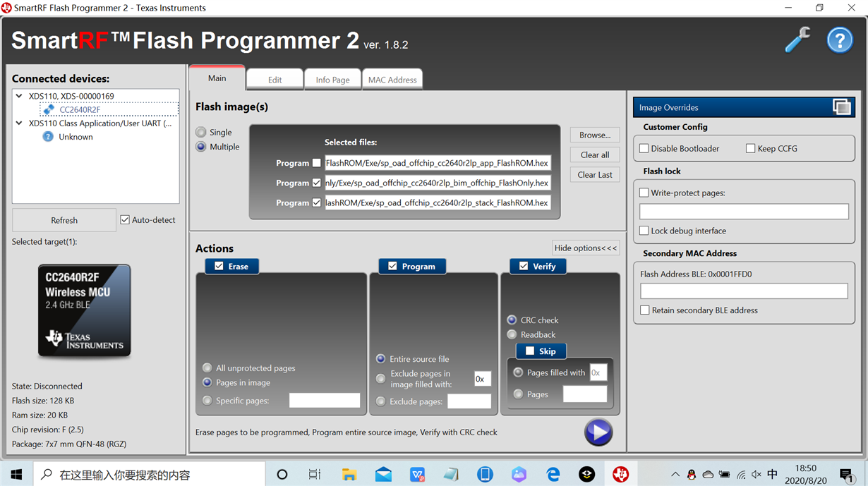This screenshot has width=868, height=486.
Task: Select All unprotected pages erase option
Action: pyautogui.click(x=207, y=368)
